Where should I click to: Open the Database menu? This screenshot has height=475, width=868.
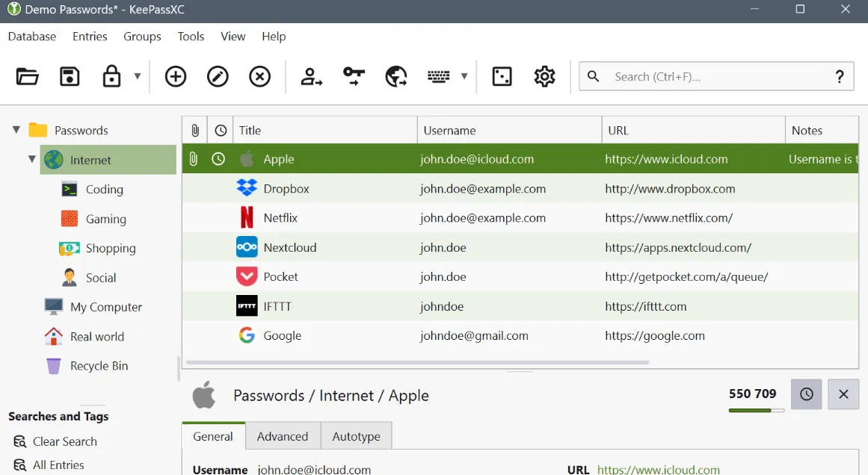click(31, 36)
